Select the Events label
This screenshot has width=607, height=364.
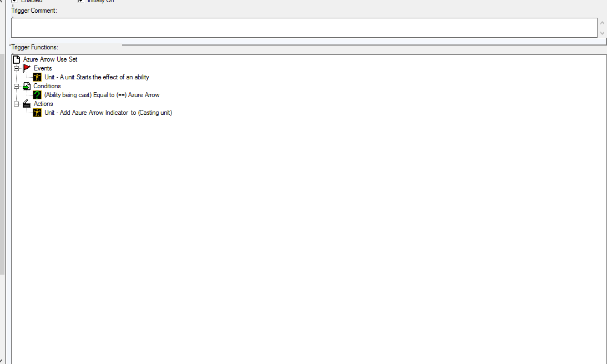pos(43,68)
